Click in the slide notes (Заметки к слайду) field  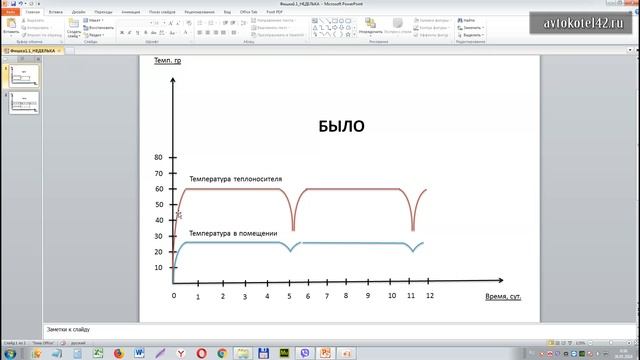(x=340, y=330)
